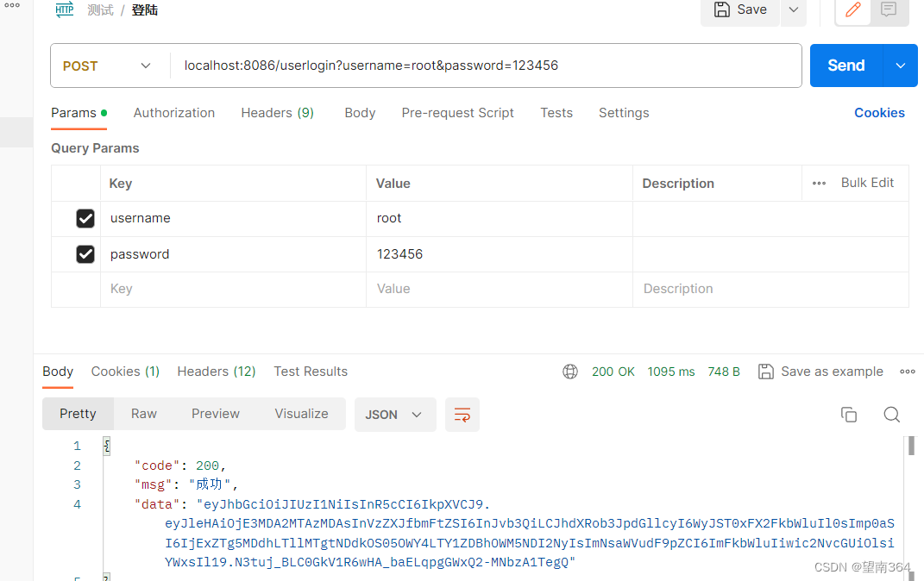Viewport: 924px width, 581px height.
Task: Send the request
Action: pos(846,66)
